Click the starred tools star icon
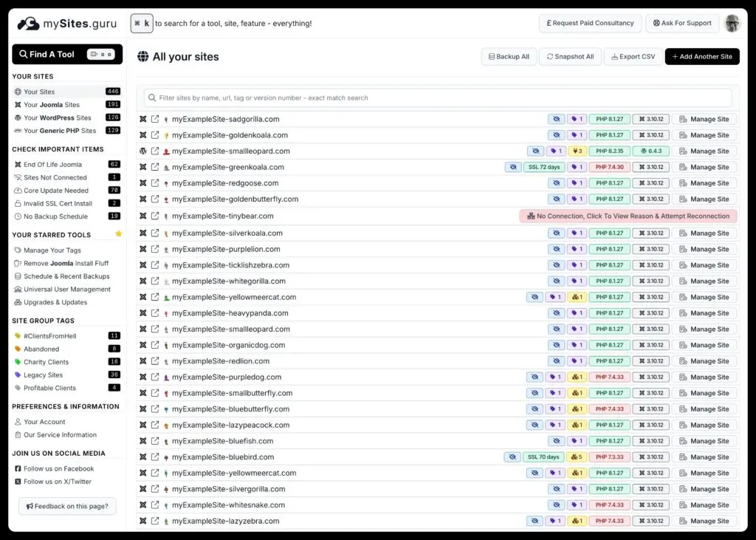The height and width of the screenshot is (540, 756). pyautogui.click(x=118, y=234)
